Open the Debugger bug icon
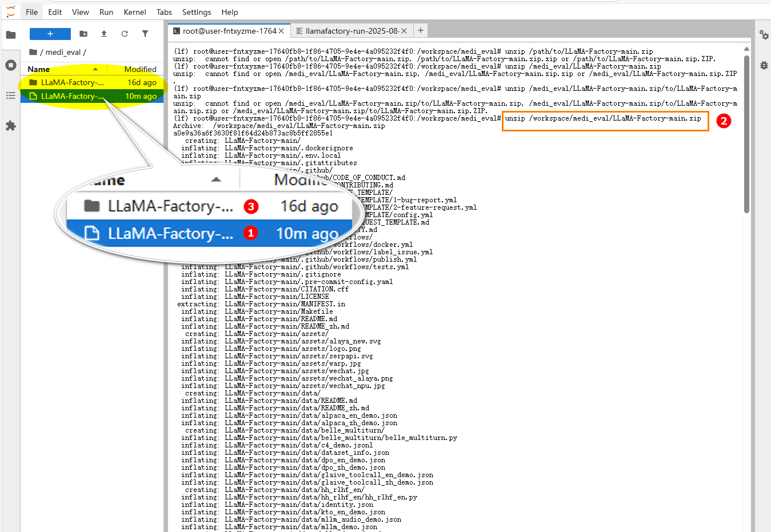Image resolution: width=771 pixels, height=532 pixels. (764, 65)
